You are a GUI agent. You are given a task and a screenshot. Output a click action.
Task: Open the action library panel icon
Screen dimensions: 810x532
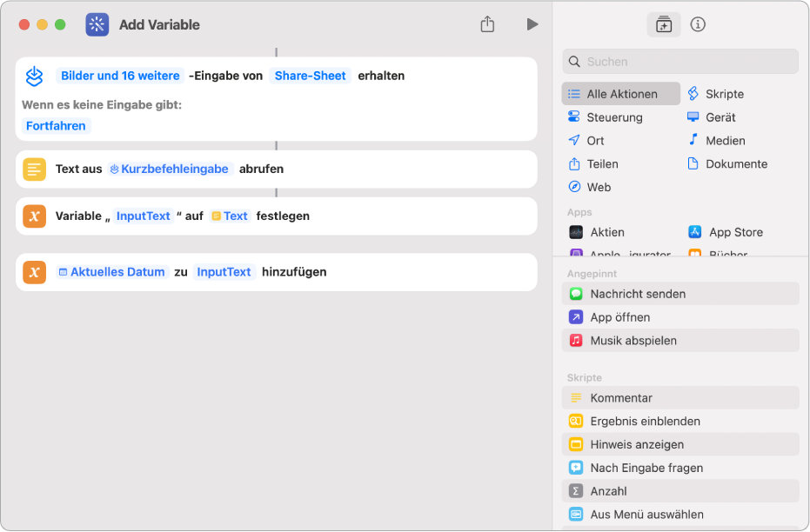(663, 24)
